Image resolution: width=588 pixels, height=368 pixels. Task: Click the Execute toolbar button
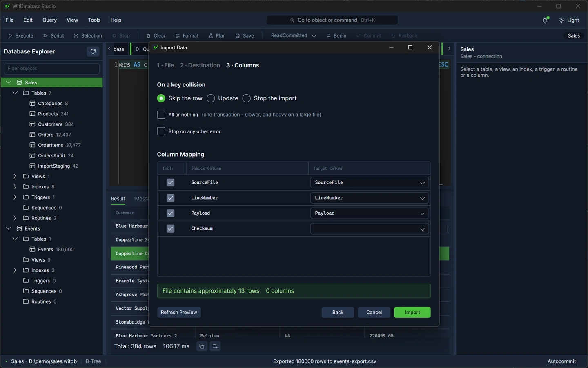[21, 35]
